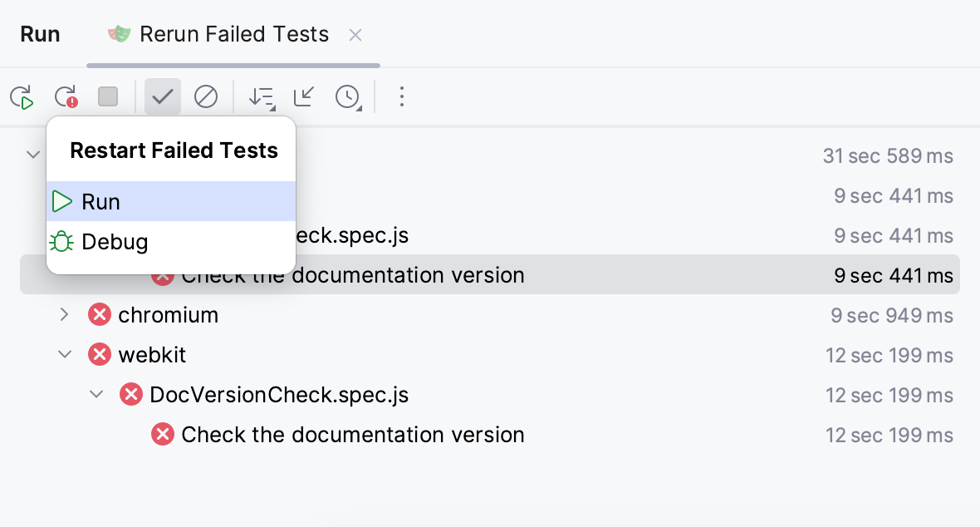Click the Stop process icon

pyautogui.click(x=108, y=96)
